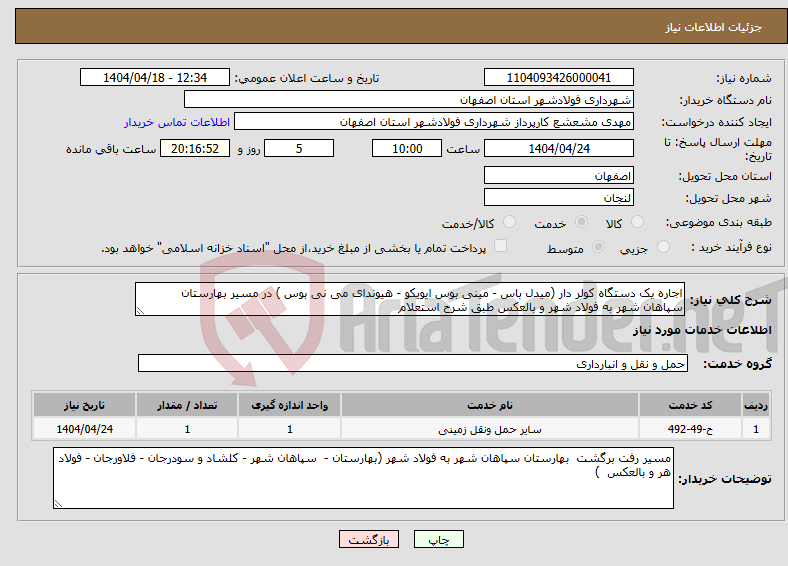Click the need number field 1104093426000041
The width and height of the screenshot is (788, 566).
[x=559, y=77]
